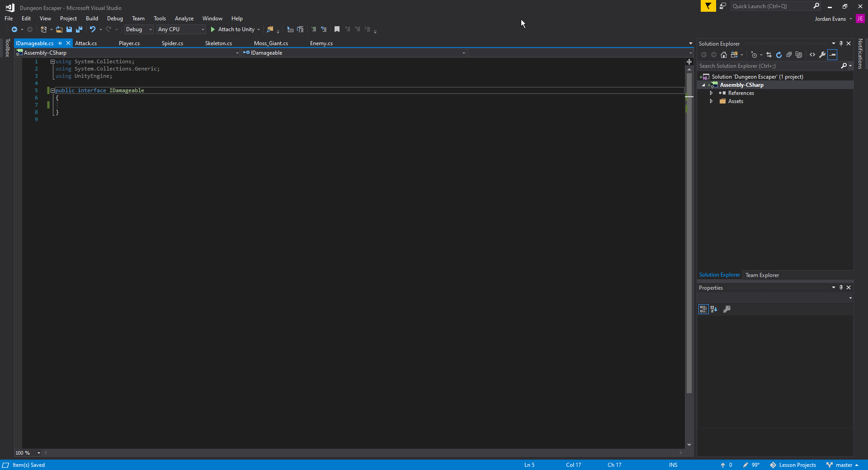
Task: Open the Team menu
Action: [x=138, y=18]
